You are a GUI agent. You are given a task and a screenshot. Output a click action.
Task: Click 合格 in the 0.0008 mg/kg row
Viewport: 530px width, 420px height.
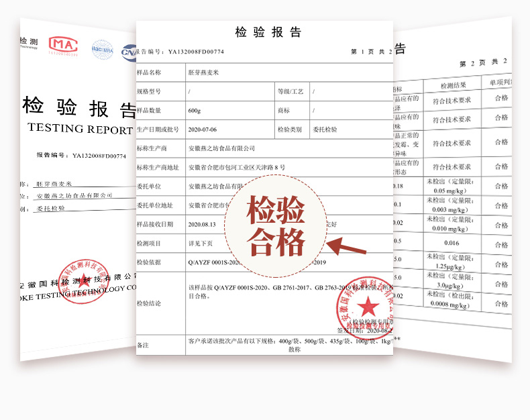pyautogui.click(x=501, y=304)
